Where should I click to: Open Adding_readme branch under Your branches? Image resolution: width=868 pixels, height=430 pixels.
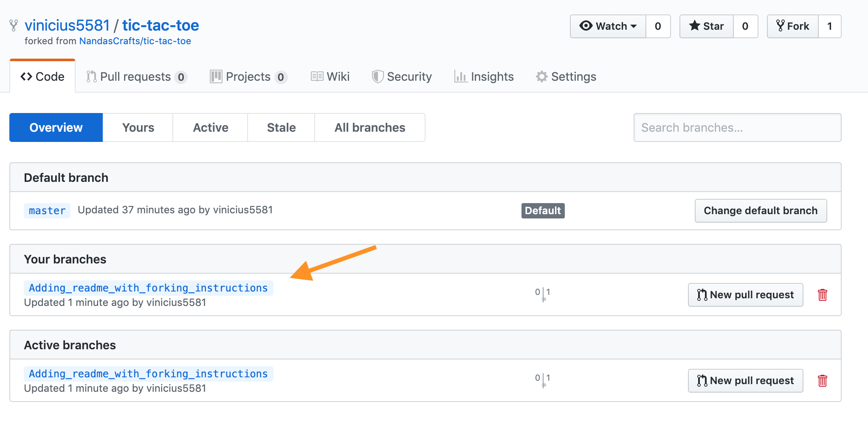click(148, 288)
